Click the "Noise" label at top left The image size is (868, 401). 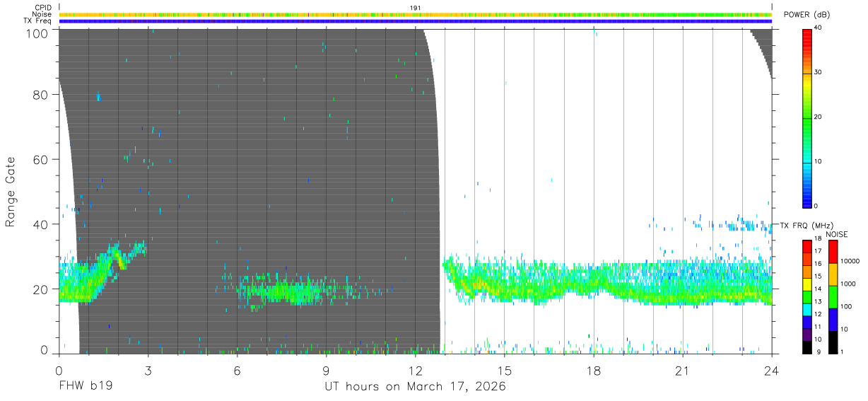click(x=42, y=14)
